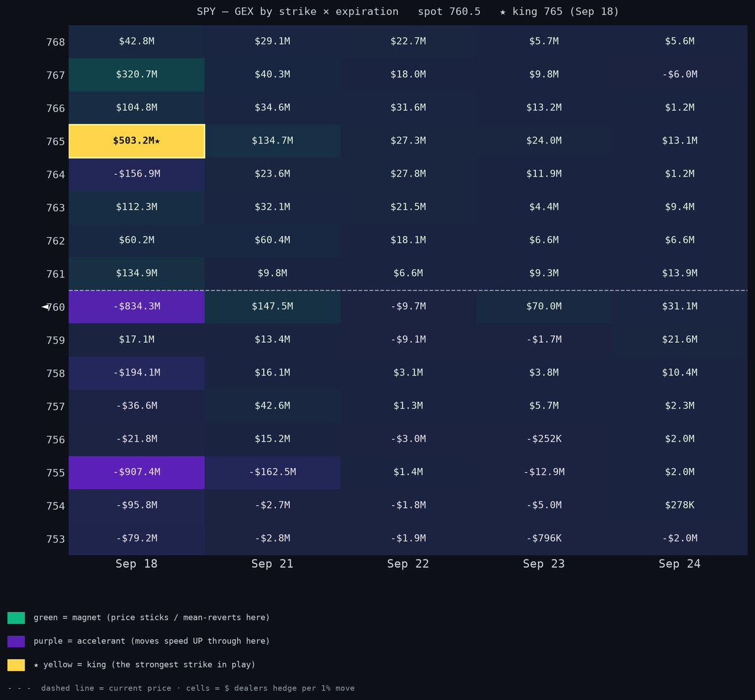
Task: Select the $31.6M cell
Action: [x=408, y=108]
